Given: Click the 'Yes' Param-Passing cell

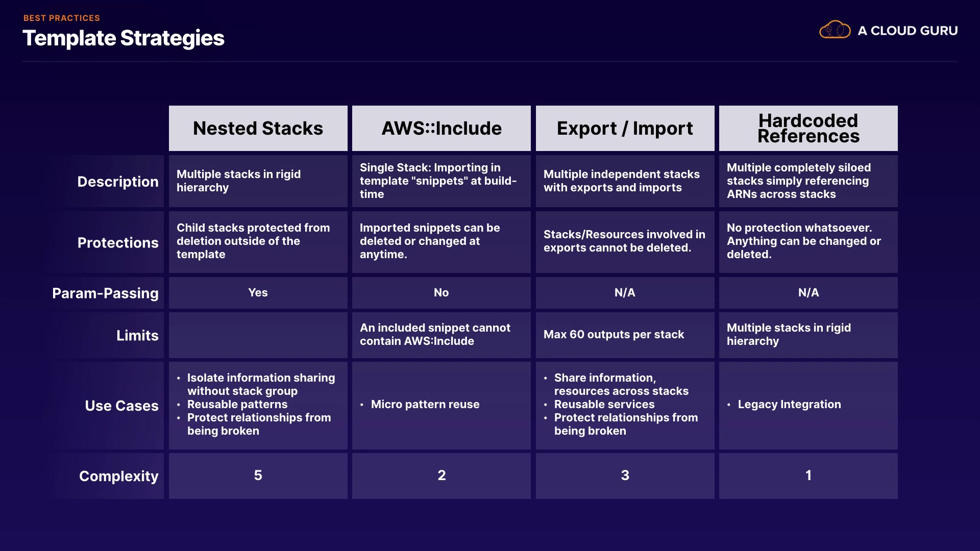Looking at the screenshot, I should [258, 293].
